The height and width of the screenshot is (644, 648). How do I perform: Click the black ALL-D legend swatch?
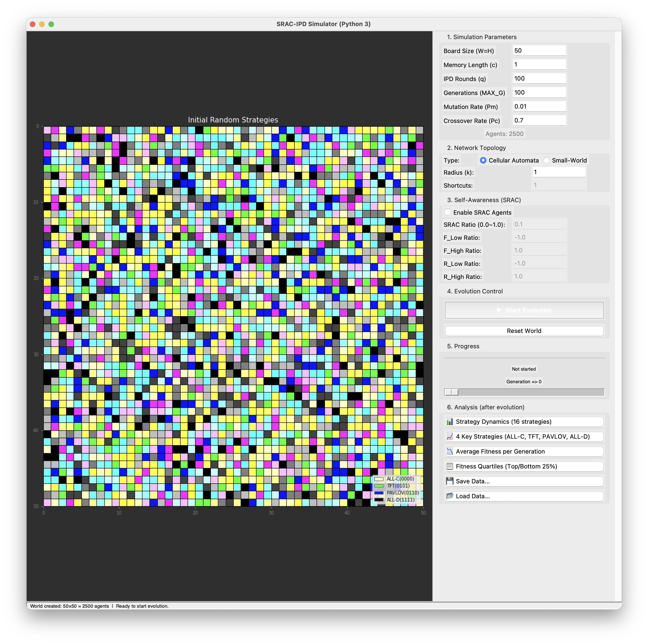(379, 500)
